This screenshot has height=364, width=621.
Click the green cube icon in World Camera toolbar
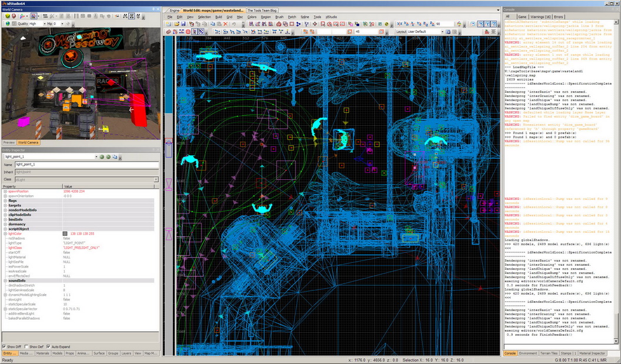(6, 16)
